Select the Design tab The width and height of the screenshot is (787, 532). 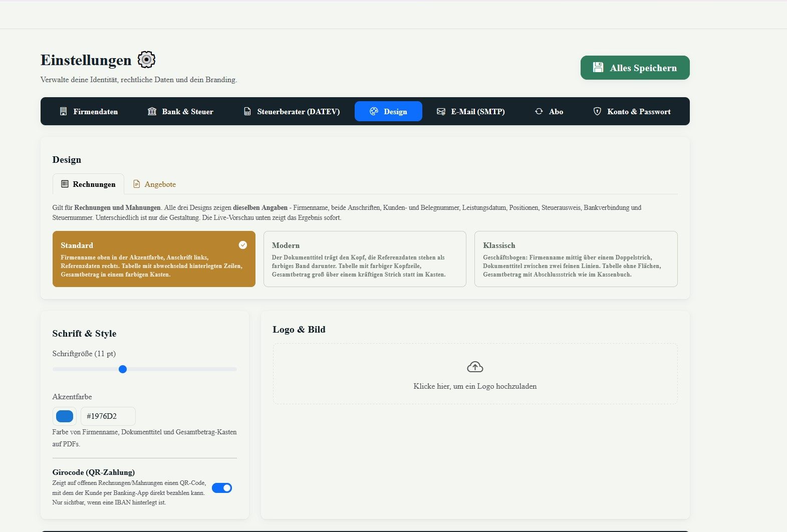[388, 111]
